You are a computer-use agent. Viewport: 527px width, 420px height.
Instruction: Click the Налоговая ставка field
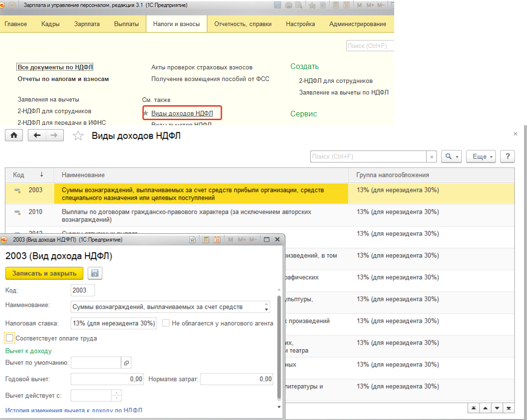tap(114, 323)
